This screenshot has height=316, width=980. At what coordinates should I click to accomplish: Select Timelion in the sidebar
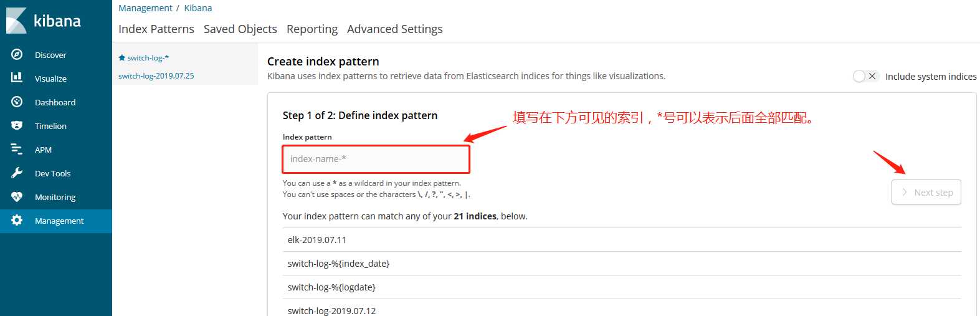(x=56, y=126)
